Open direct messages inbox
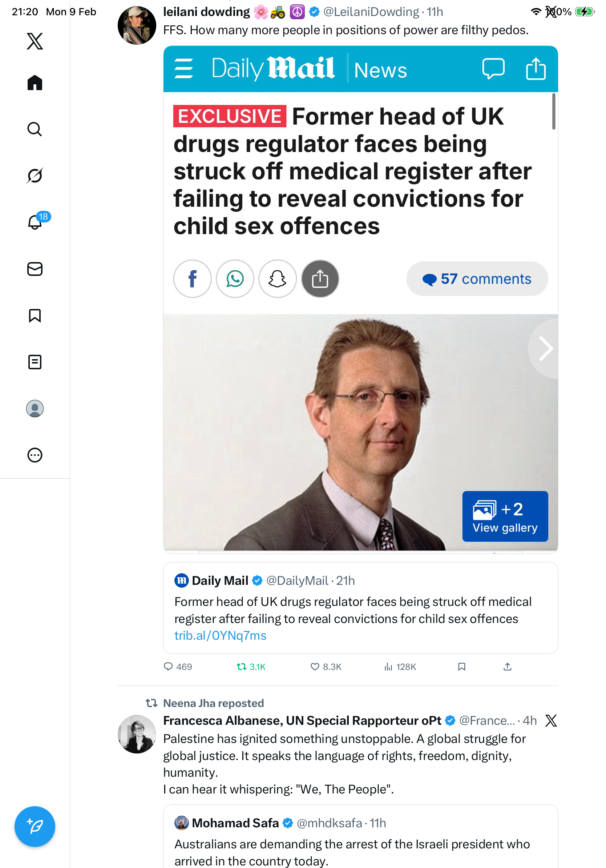Image resolution: width=606 pixels, height=868 pixels. [35, 269]
